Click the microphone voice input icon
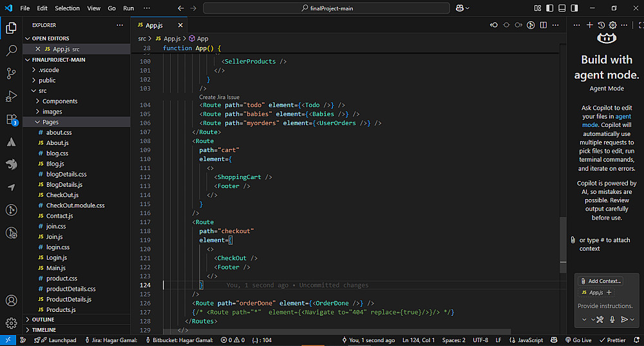 [x=612, y=320]
